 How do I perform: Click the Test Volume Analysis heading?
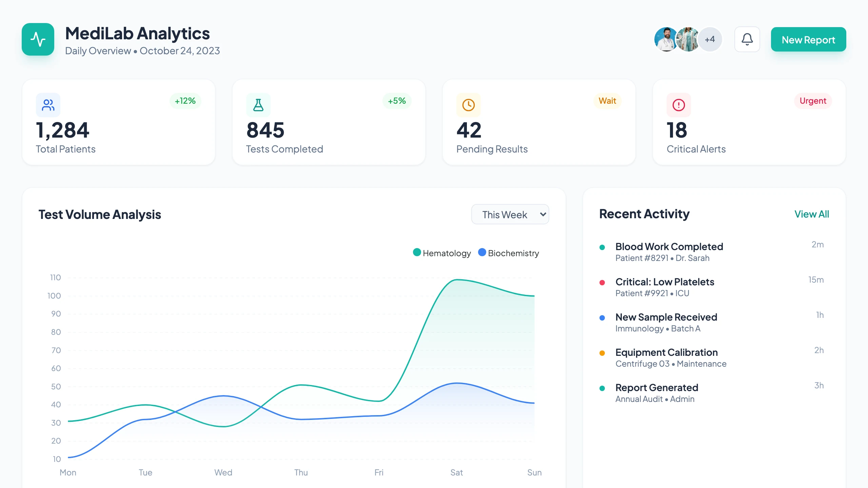click(100, 215)
